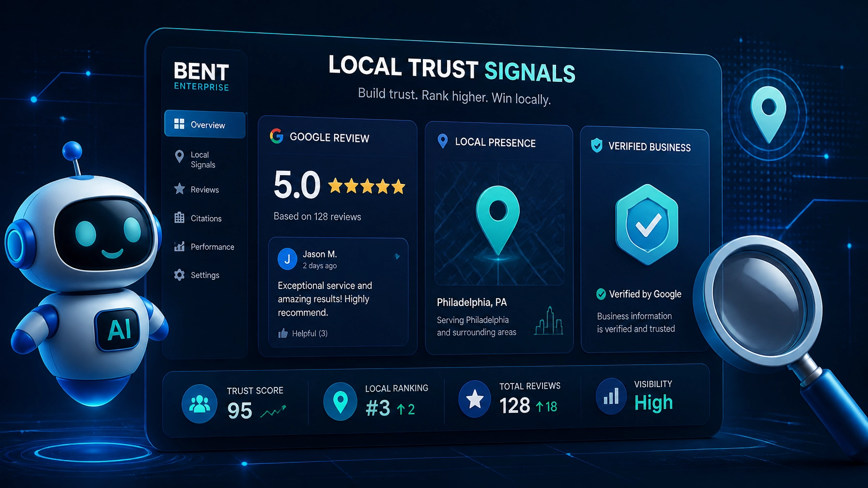
Task: Click the Local Presence map thumbnail
Action: pos(499,224)
